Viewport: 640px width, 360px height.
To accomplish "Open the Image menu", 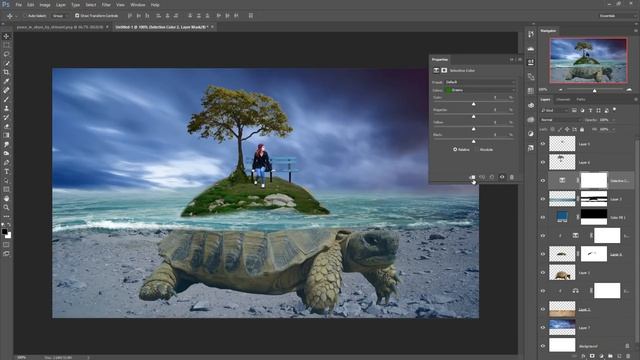I will tap(45, 5).
